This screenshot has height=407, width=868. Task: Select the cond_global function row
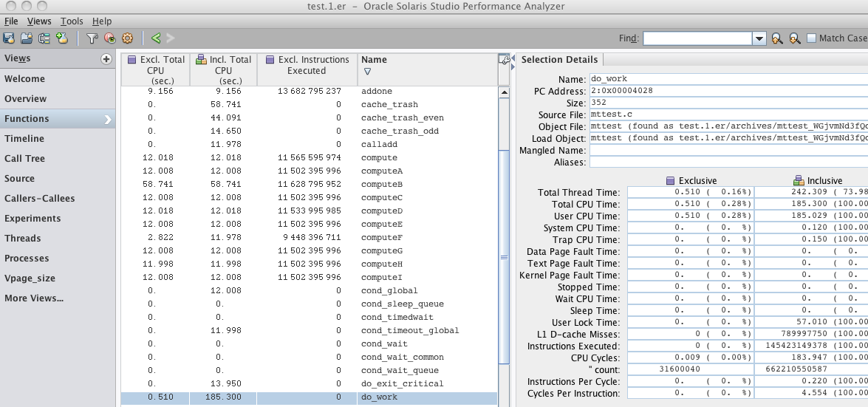tap(309, 290)
